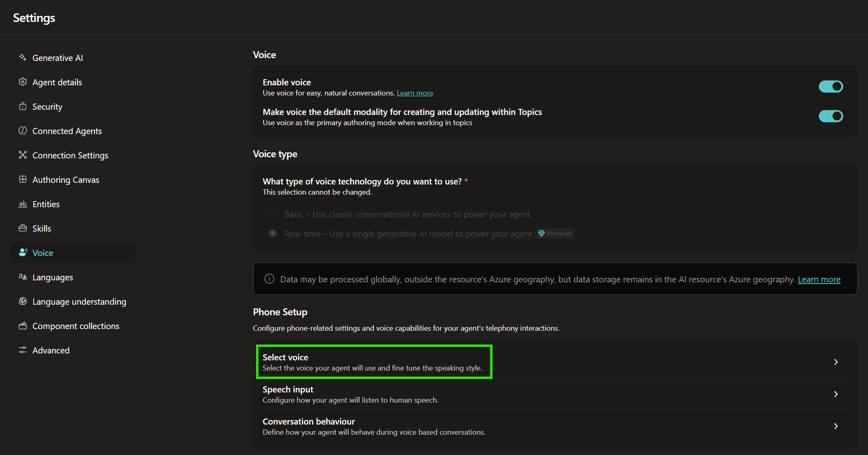This screenshot has width=868, height=455.
Task: Open Advanced settings
Action: point(73,350)
